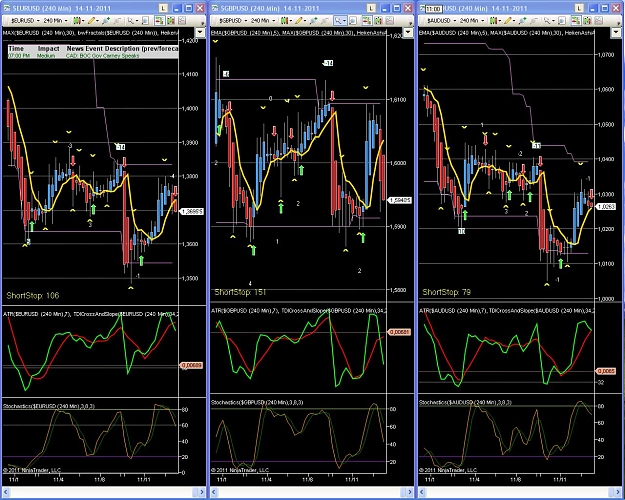
Task: Expand the toolbar overflow arrow in AUDUSD window
Action: pyautogui.click(x=619, y=24)
